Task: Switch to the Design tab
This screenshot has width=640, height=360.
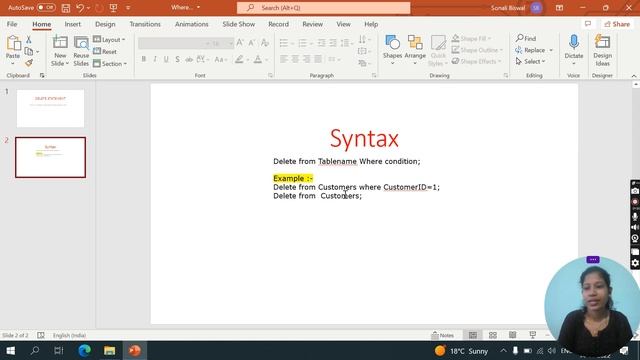Action: coord(105,24)
